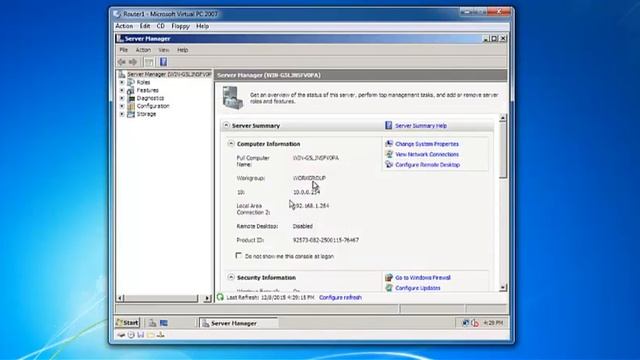Click tree pane horizontal scroll left arrow
The height and width of the screenshot is (360, 640).
[x=120, y=298]
